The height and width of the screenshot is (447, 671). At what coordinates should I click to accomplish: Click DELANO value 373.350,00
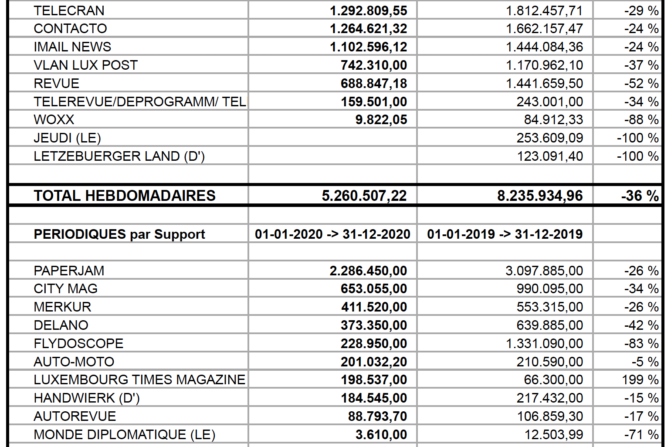click(x=374, y=326)
